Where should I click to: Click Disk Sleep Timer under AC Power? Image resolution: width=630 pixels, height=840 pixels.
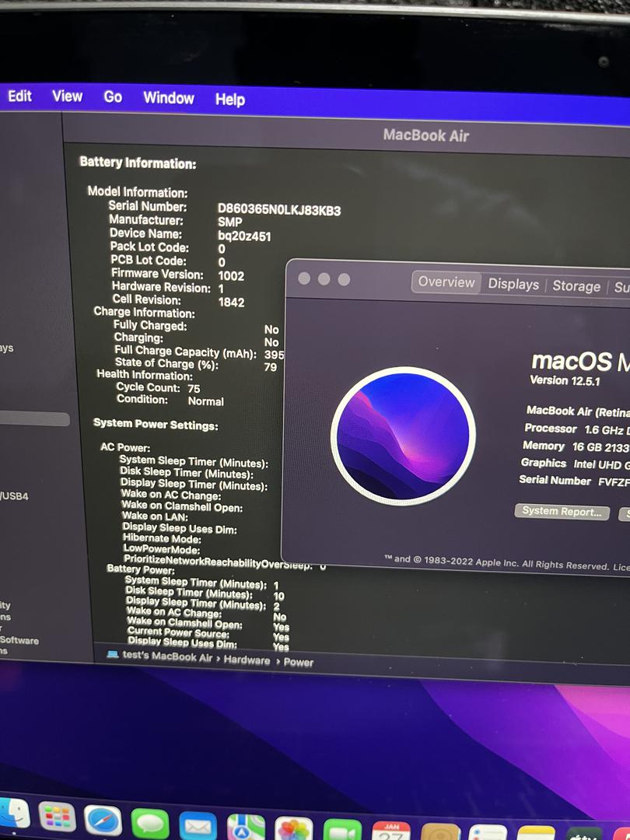(x=187, y=473)
